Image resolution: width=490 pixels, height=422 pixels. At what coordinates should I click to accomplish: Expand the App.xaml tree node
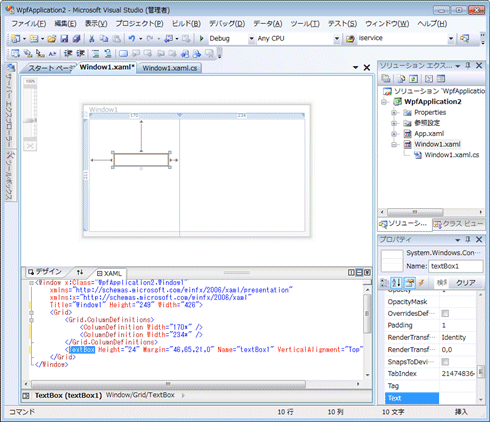(x=394, y=134)
